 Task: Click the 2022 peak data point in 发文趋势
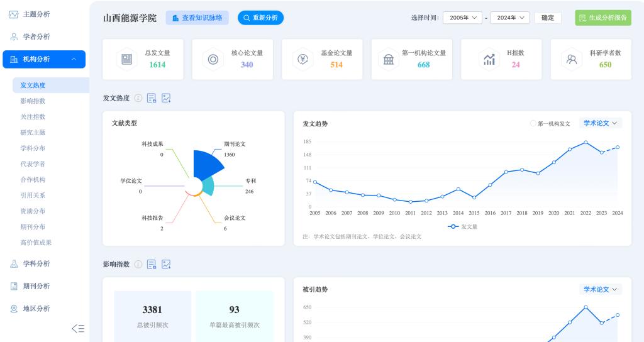[x=586, y=142]
